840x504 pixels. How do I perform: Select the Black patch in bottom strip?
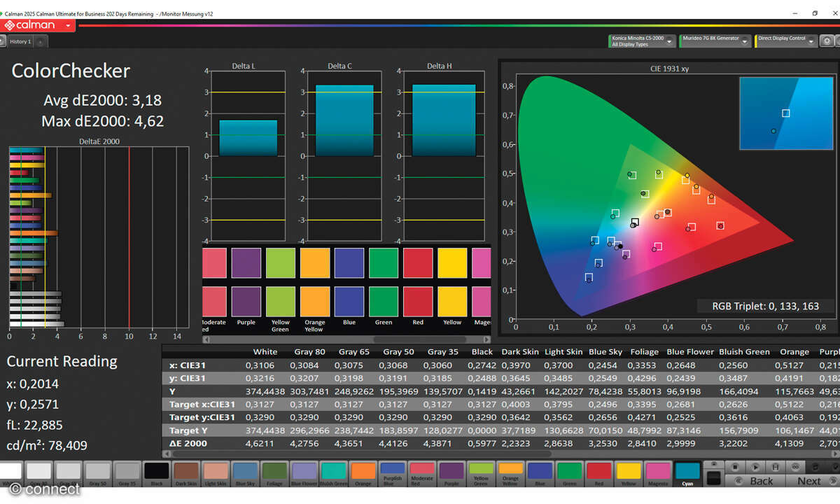click(x=157, y=472)
